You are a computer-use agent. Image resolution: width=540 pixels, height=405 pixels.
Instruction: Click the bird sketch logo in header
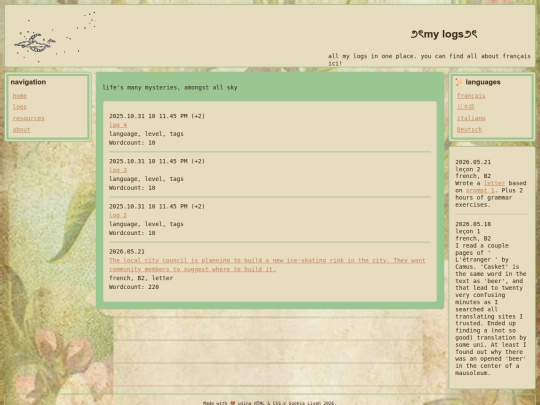pyautogui.click(x=55, y=37)
